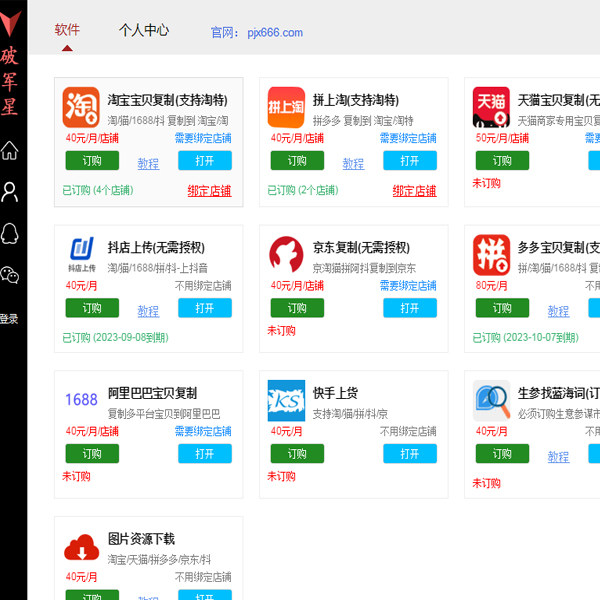Click 订购 for 天猫宝贝复制
The height and width of the screenshot is (600, 600).
coord(502,160)
